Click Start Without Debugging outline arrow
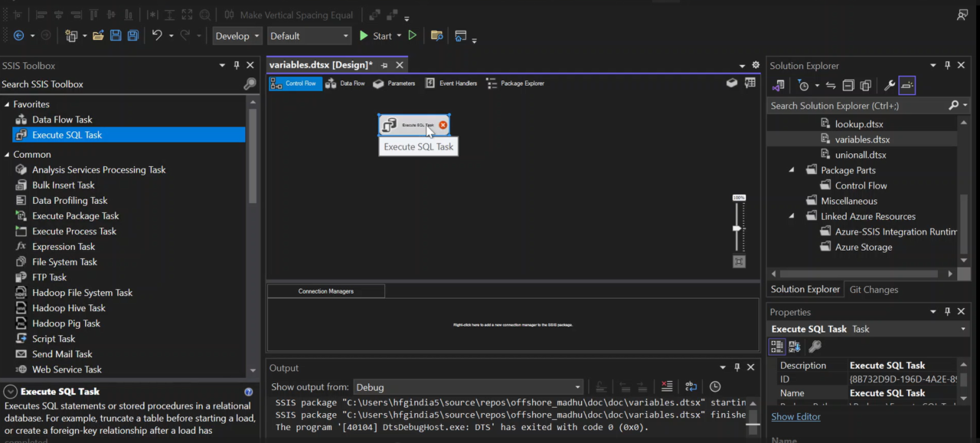Screen dimensions: 980x443 413,36
